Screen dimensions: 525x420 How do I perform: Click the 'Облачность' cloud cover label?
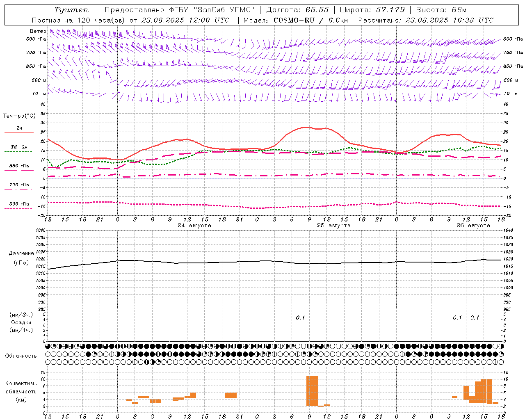click(21, 356)
